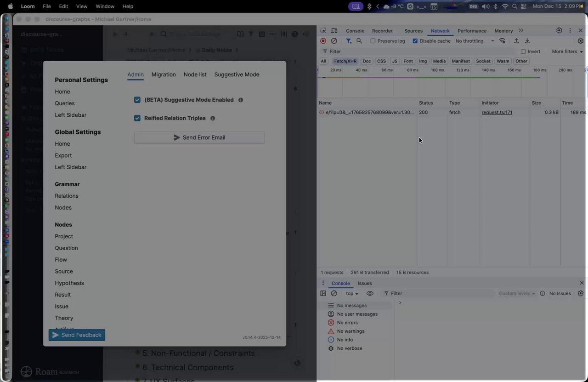This screenshot has width=588, height=382.
Task: Open the network search magnifier
Action: point(359,41)
